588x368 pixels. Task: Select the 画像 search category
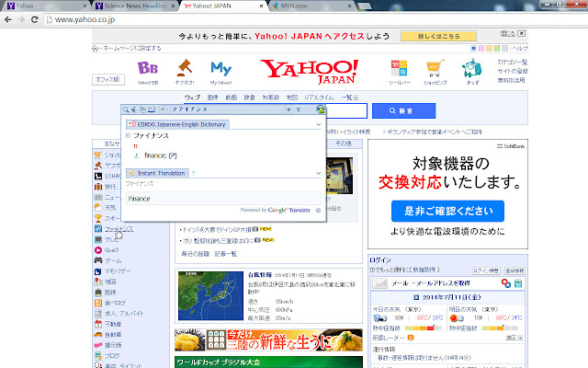(x=212, y=97)
